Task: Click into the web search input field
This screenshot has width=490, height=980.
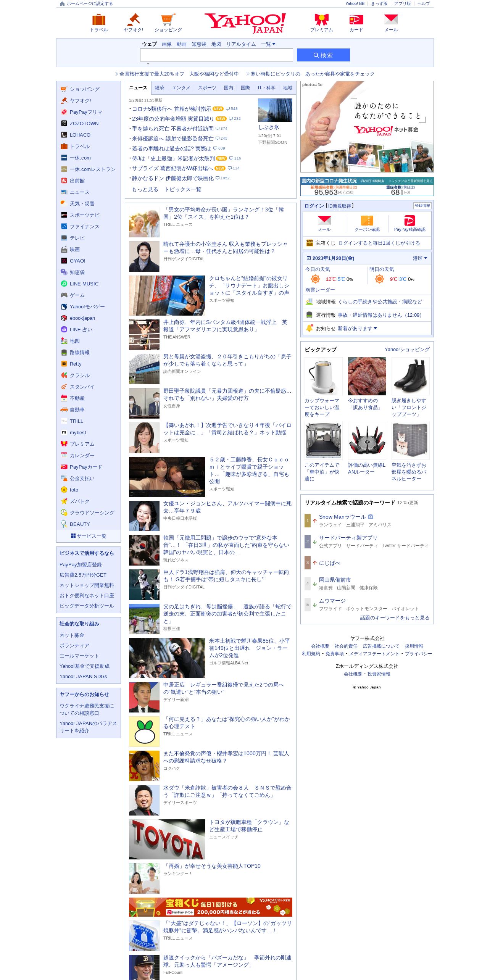Action: pos(216,55)
